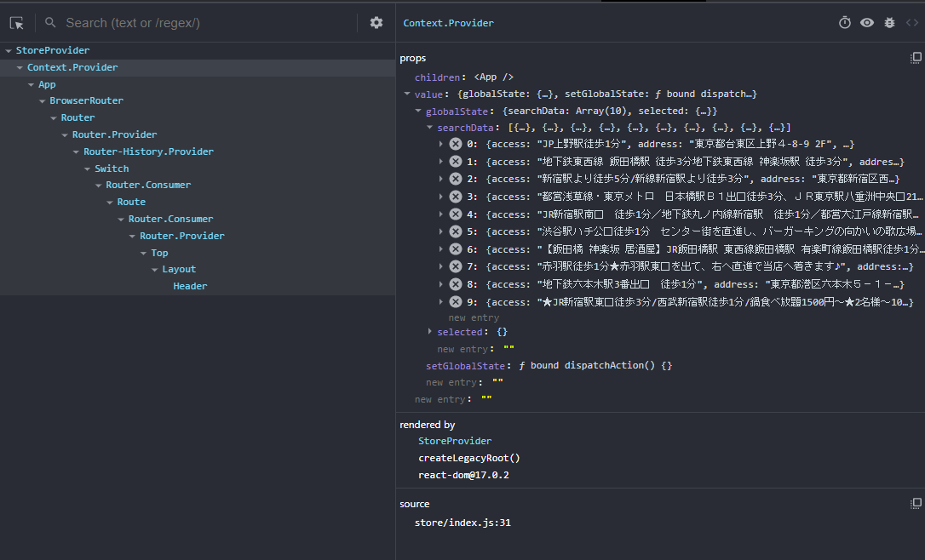Select the Header component in the tree
Image resolution: width=925 pixels, height=560 pixels.
pyautogui.click(x=190, y=286)
